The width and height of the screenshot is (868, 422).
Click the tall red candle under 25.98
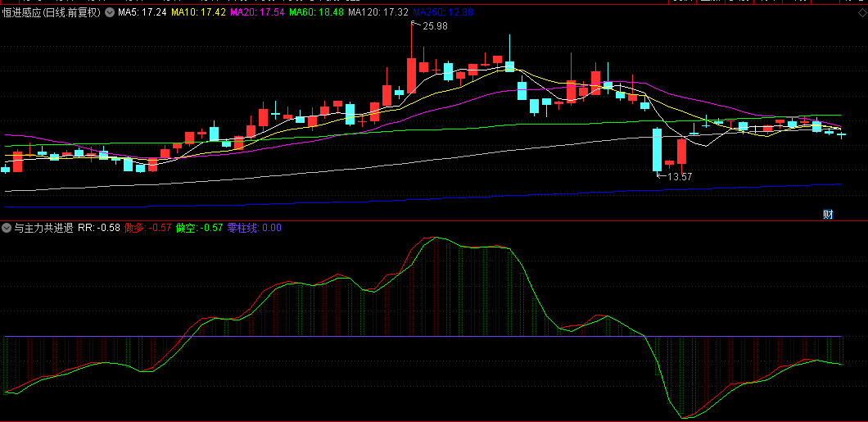(411, 75)
